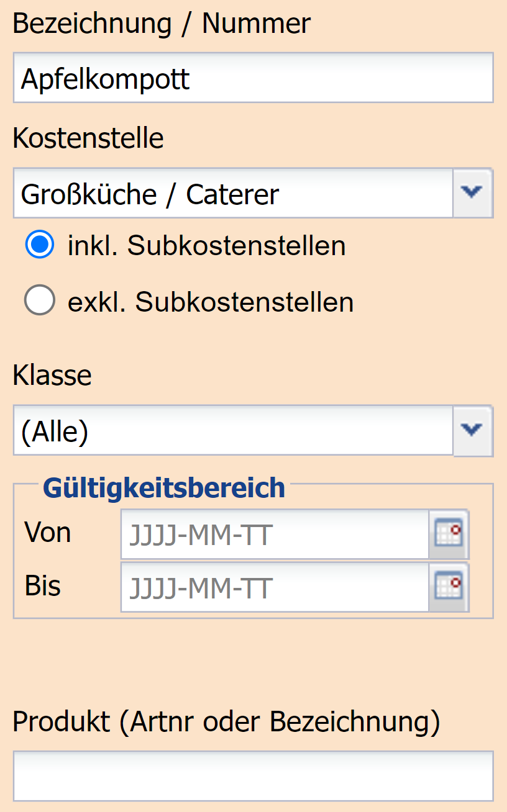Viewport: 507px width, 812px height.
Task: Choose the exkl. Subkostenstellen radio circle
Action: click(x=40, y=301)
